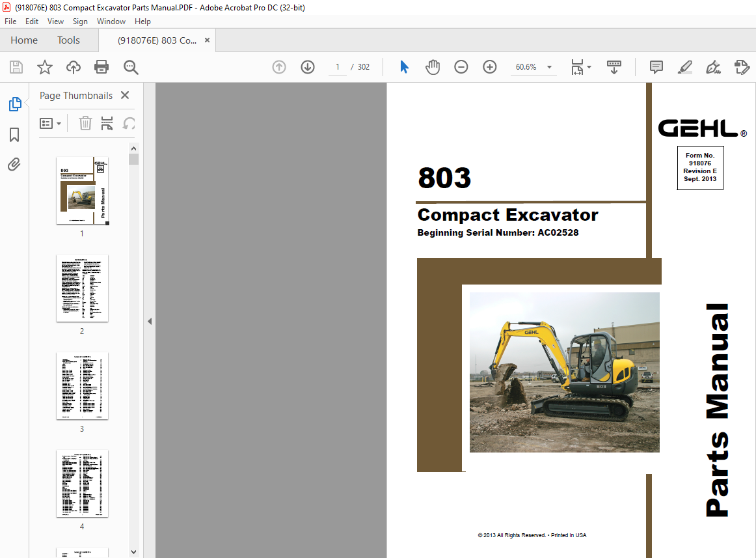The image size is (756, 558).
Task: Click the thumbnail panel scroll up arrow
Action: pos(133,148)
